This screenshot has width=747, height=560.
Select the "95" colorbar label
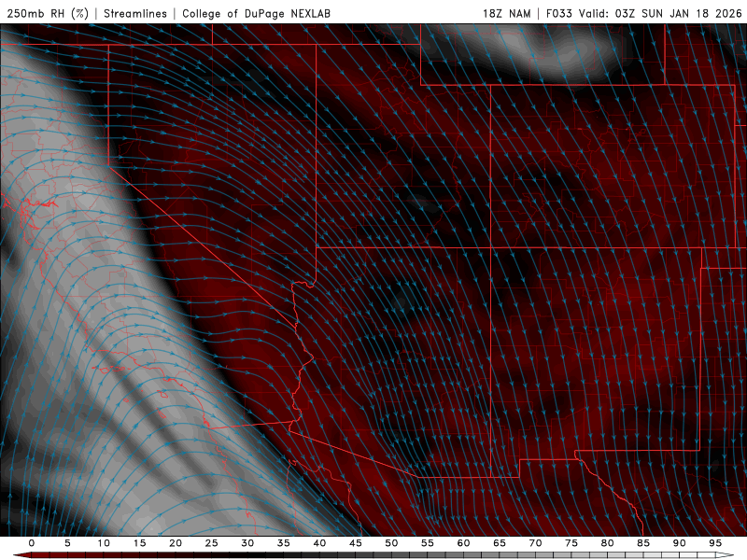point(715,543)
